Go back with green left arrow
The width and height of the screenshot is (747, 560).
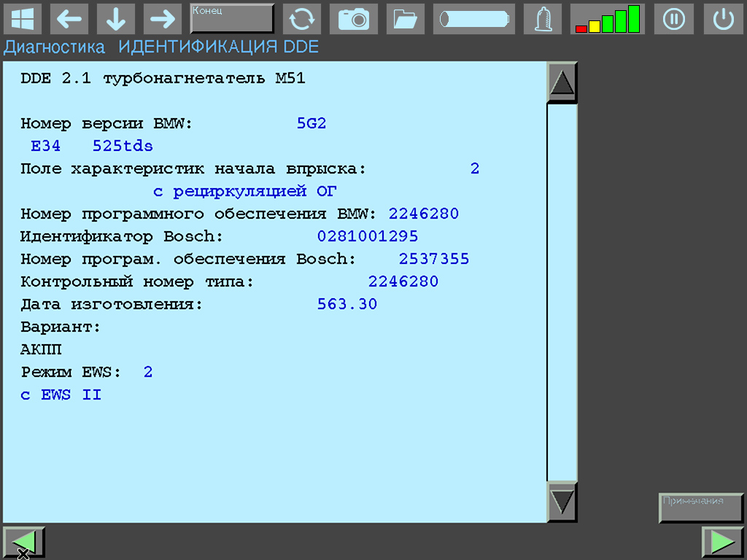(24, 542)
